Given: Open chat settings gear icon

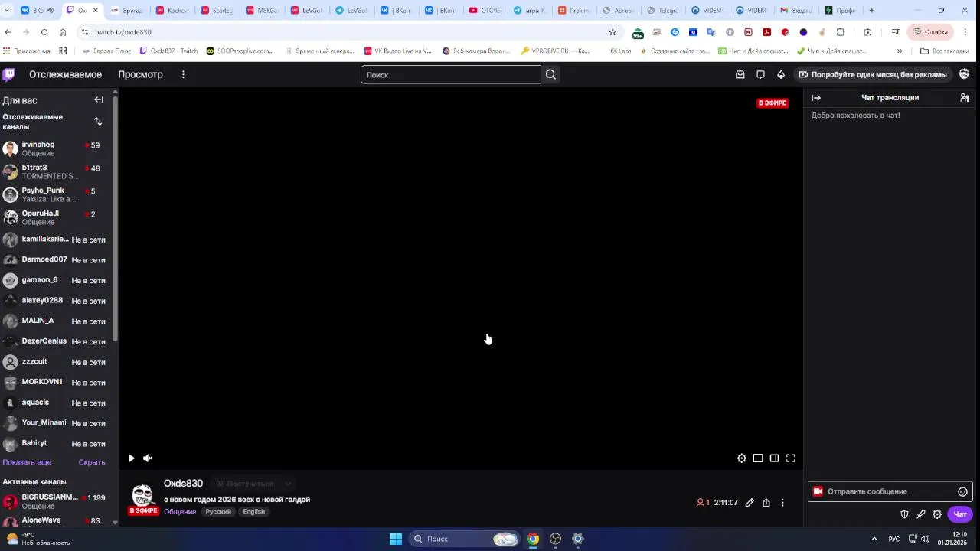Looking at the screenshot, I should coord(937,514).
